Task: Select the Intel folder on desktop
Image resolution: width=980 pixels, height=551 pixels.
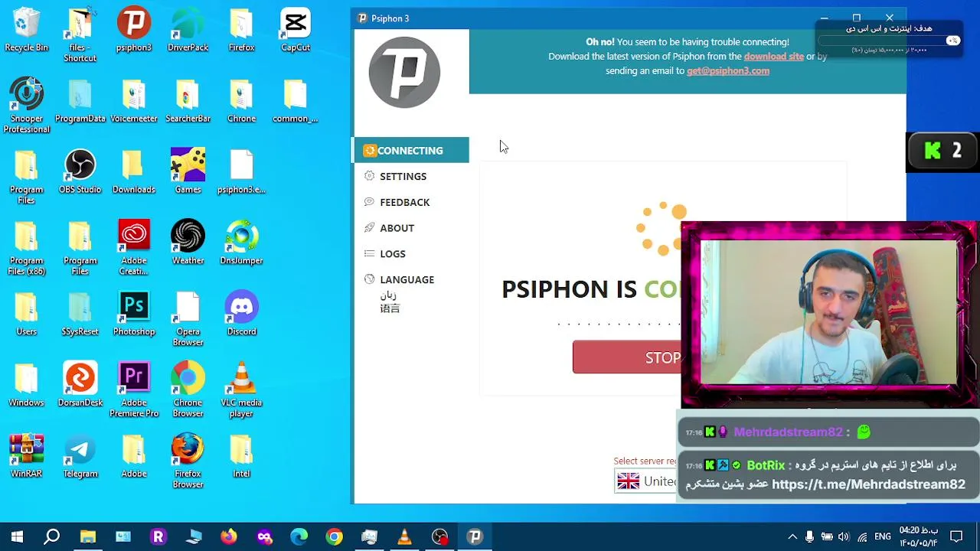Action: [241, 457]
